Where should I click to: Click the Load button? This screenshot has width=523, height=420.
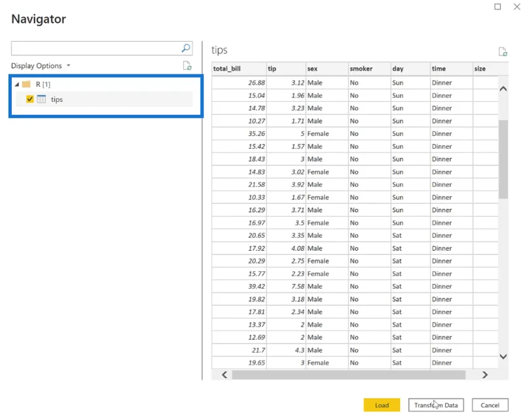point(382,405)
